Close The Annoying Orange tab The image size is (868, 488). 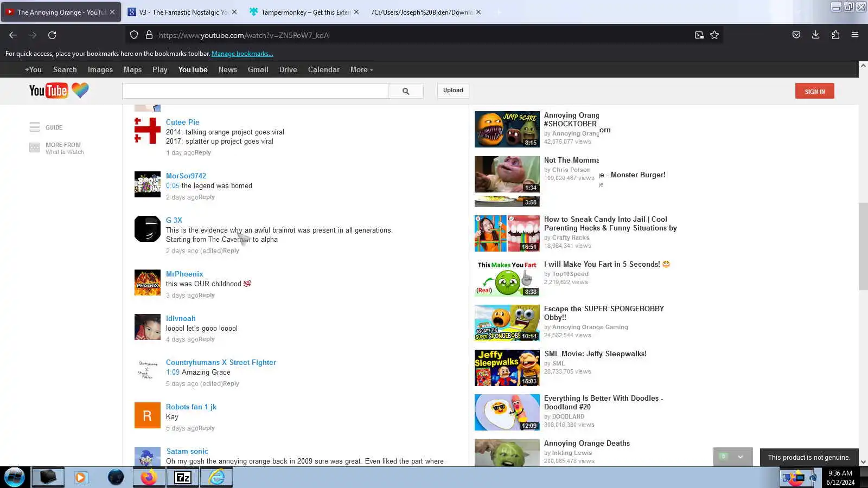coord(112,12)
